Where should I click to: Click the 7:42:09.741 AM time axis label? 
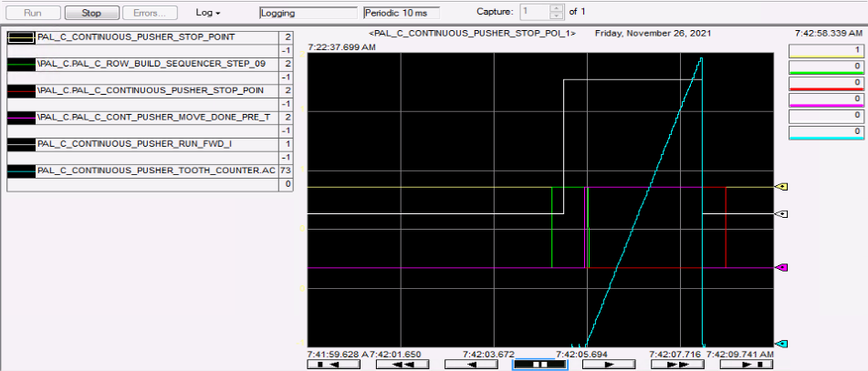[740, 354]
